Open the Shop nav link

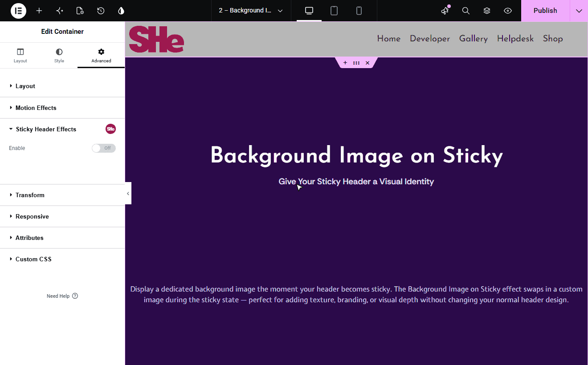click(x=553, y=39)
